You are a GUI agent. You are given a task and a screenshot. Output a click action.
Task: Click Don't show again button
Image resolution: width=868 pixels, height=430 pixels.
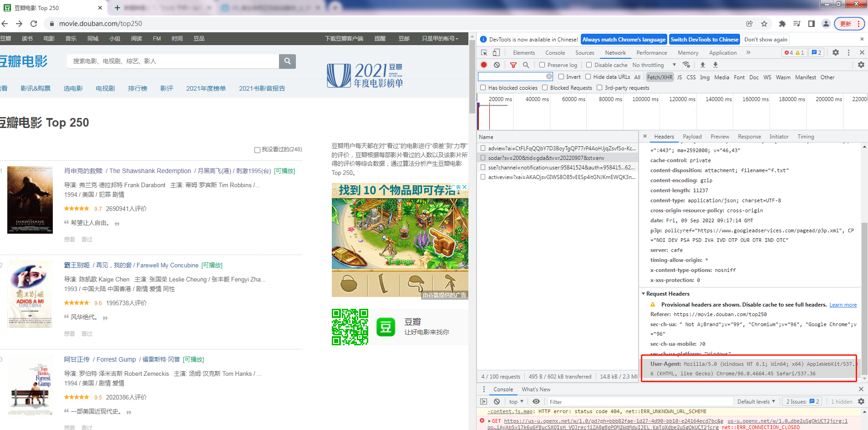click(766, 40)
